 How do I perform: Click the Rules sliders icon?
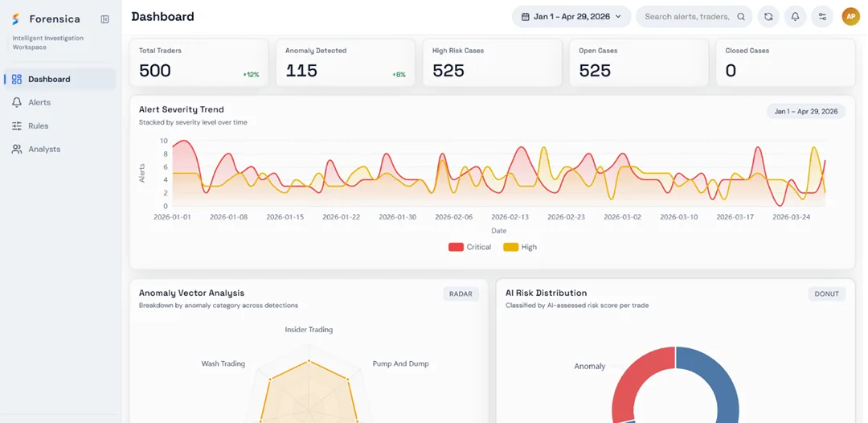(17, 125)
